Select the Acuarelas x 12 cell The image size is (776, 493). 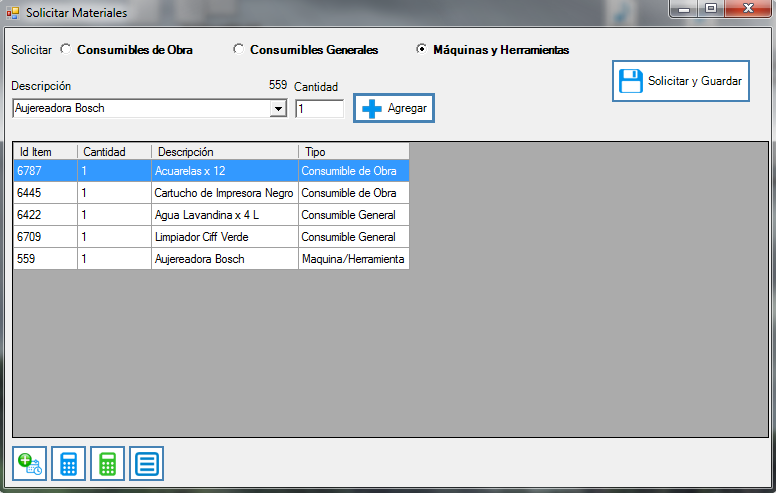point(225,171)
